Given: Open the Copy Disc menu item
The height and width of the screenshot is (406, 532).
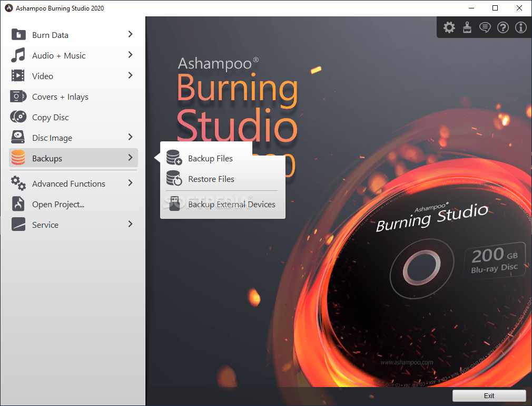Looking at the screenshot, I should click(x=73, y=117).
